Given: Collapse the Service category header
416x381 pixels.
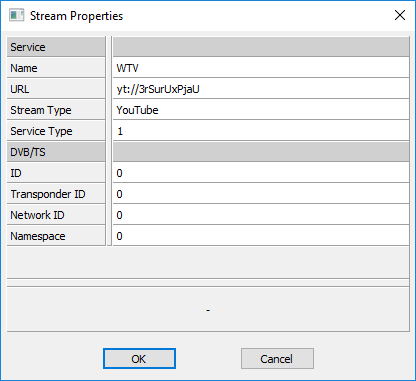Looking at the screenshot, I should (x=56, y=47).
